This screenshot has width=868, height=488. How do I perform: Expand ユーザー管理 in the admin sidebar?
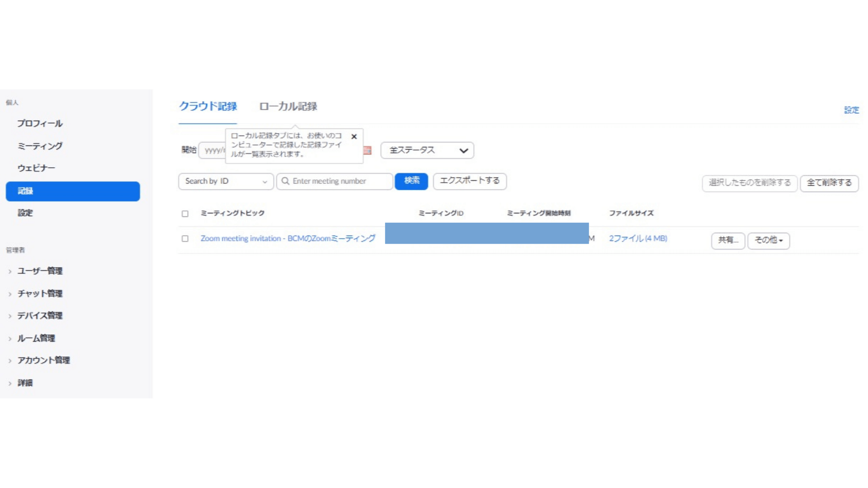click(x=40, y=271)
